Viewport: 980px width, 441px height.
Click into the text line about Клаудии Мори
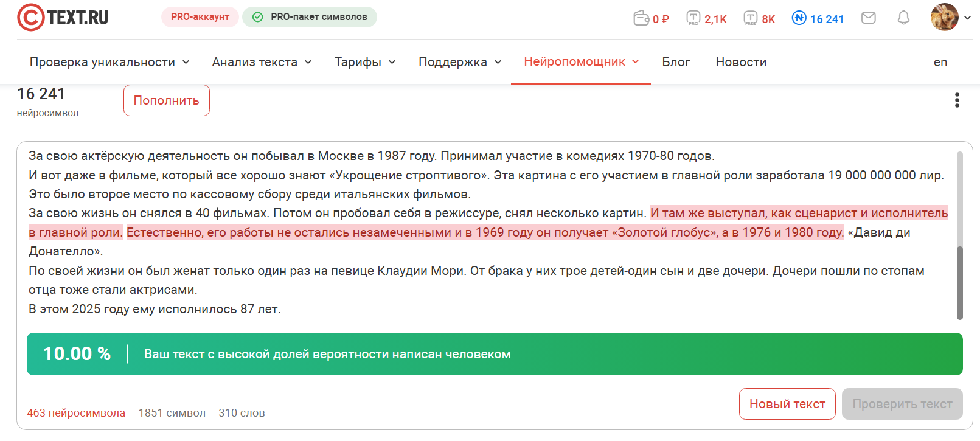(x=476, y=271)
